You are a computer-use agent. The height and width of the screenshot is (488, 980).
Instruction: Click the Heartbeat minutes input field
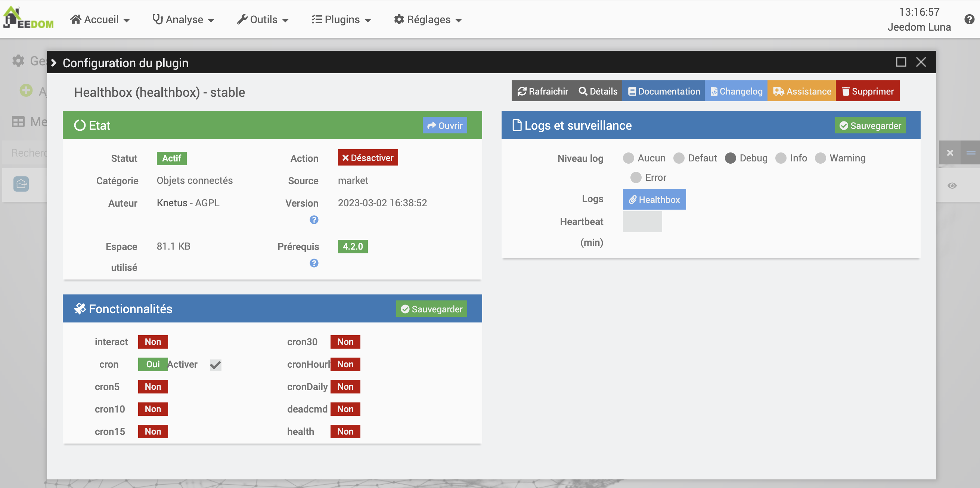642,222
